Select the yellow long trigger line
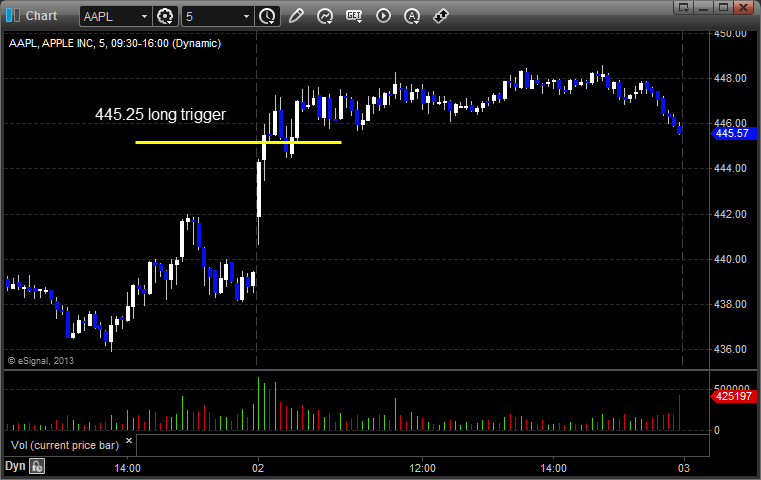This screenshot has height=480, width=761. pos(238,142)
